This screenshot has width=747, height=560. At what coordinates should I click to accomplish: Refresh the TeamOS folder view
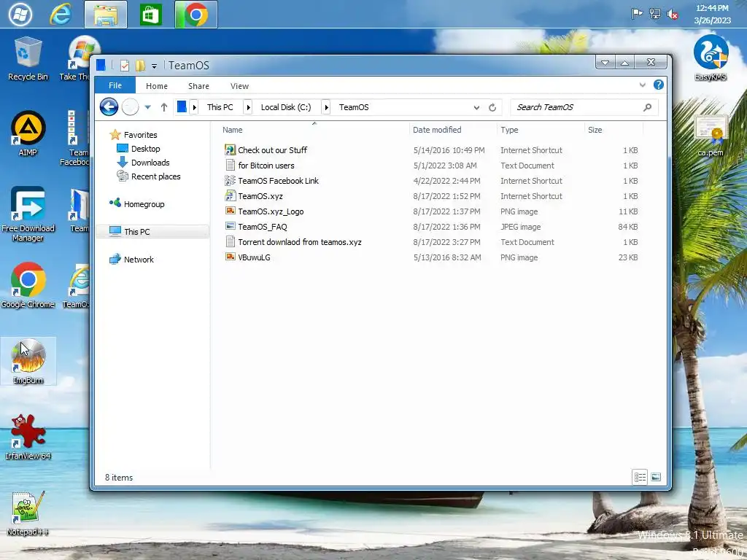492,108
